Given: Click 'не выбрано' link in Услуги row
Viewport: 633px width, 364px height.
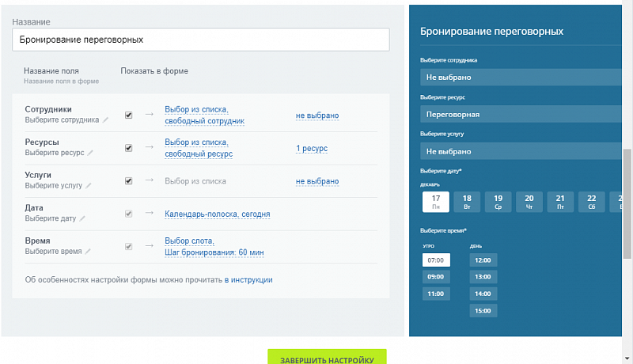Looking at the screenshot, I should pyautogui.click(x=317, y=181).
